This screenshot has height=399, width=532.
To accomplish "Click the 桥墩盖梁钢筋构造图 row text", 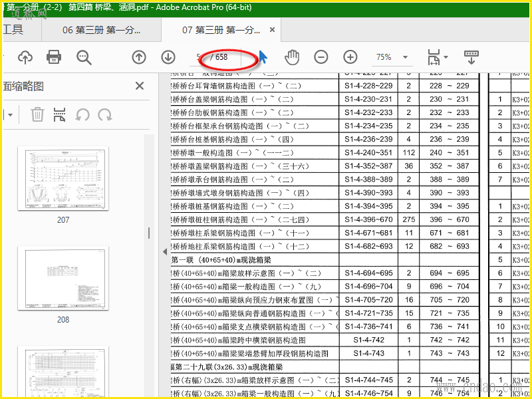I will (x=240, y=166).
